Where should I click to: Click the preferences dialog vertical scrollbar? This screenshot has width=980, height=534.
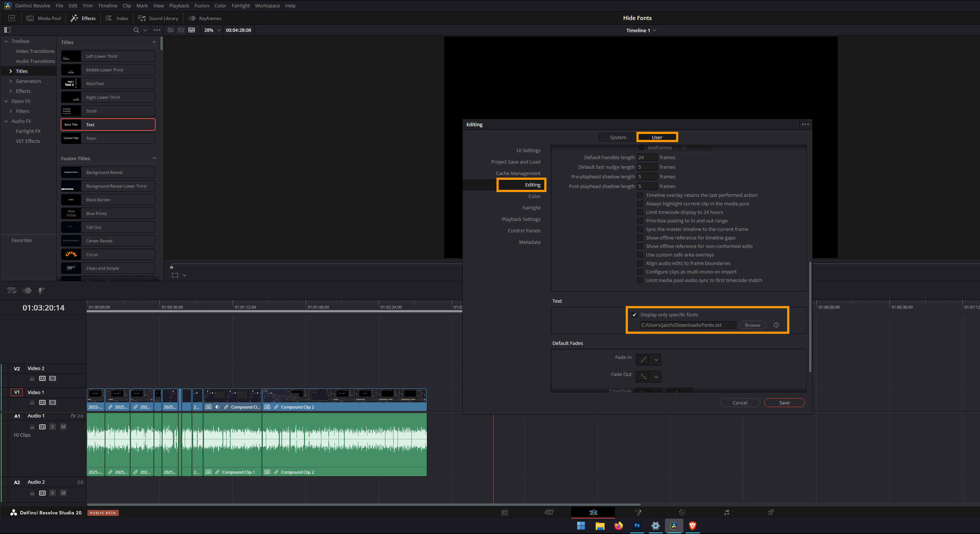(x=810, y=317)
